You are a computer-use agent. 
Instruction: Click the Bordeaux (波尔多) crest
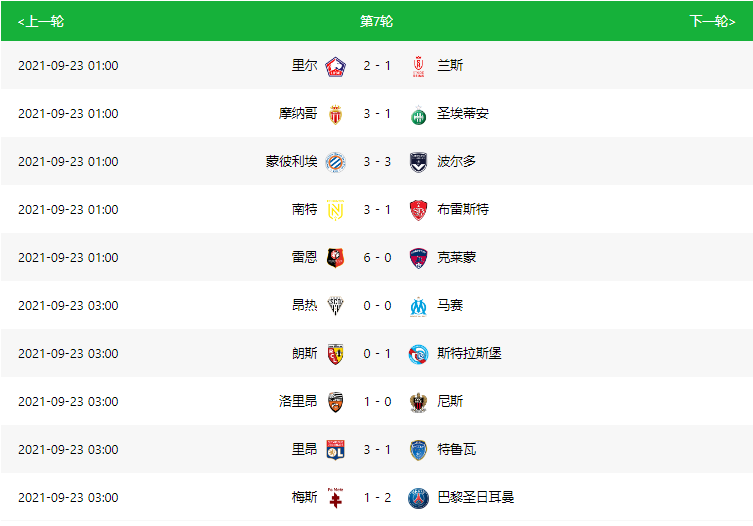coord(418,162)
